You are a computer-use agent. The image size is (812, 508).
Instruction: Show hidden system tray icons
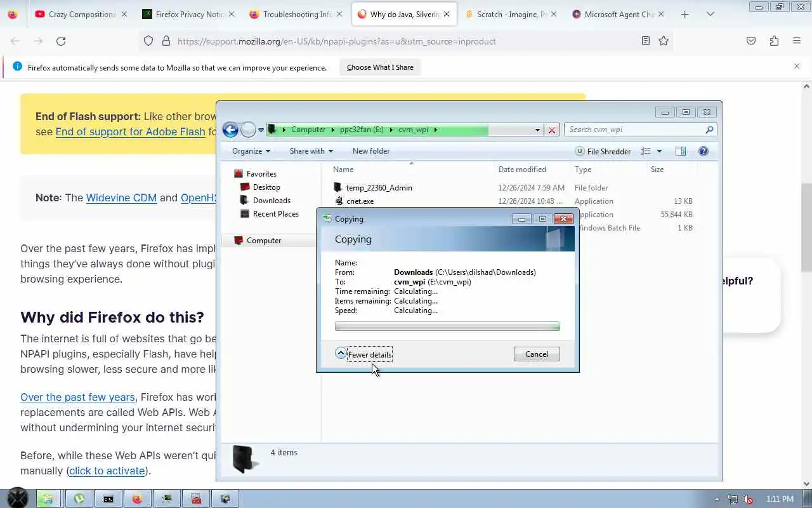point(717,499)
